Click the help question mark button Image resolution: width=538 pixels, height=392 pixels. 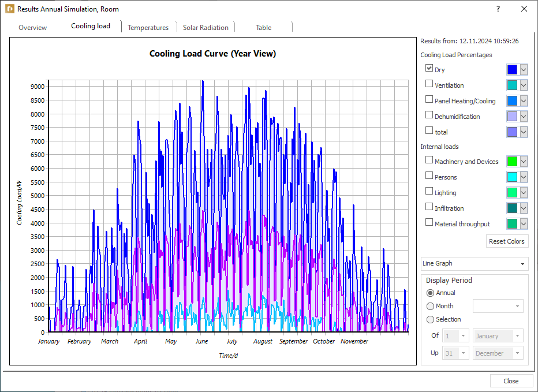tap(498, 9)
